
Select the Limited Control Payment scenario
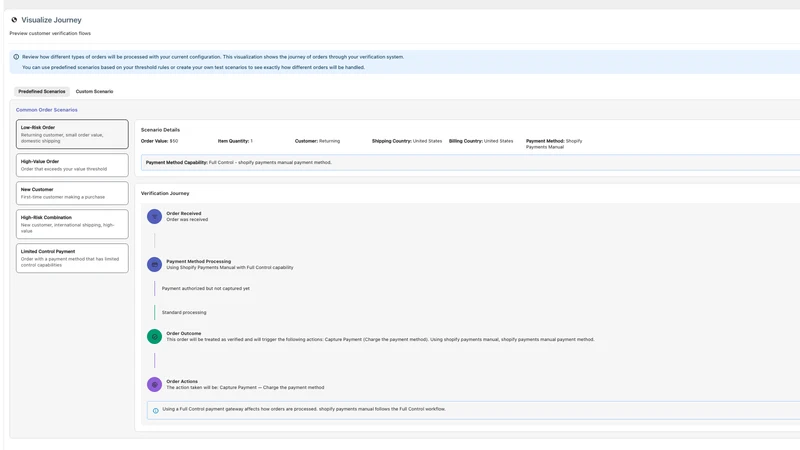click(x=72, y=258)
